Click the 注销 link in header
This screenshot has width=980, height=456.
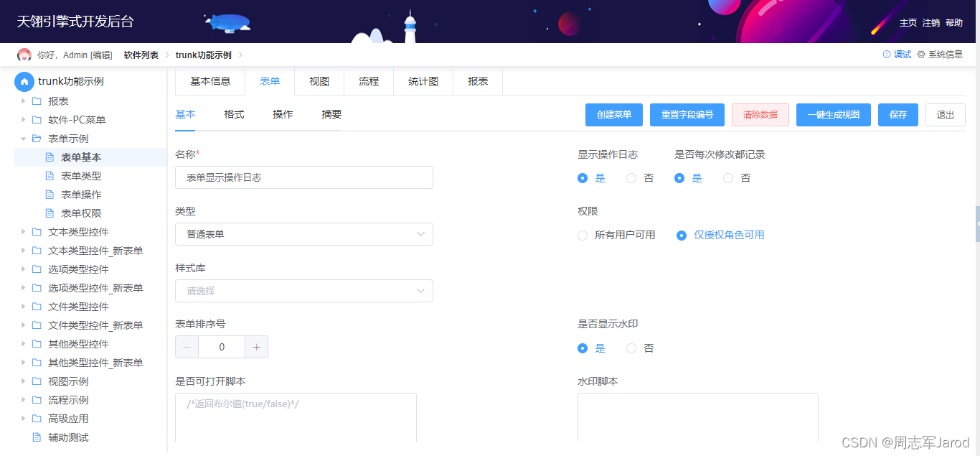coord(931,23)
